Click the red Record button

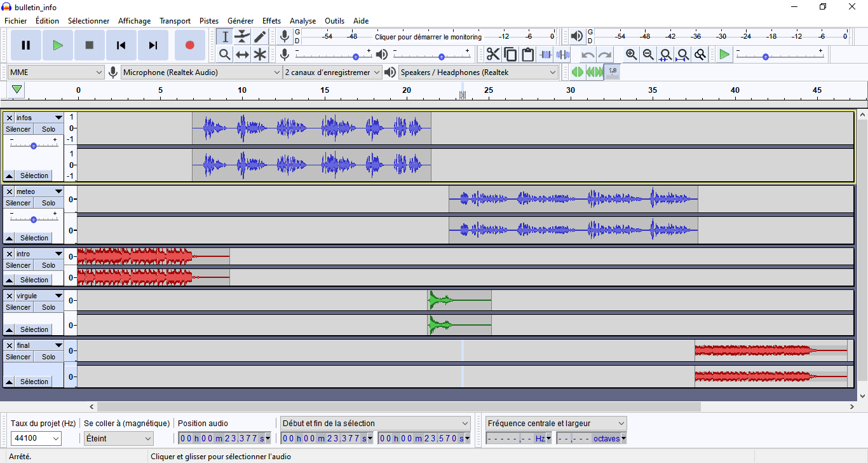click(189, 45)
